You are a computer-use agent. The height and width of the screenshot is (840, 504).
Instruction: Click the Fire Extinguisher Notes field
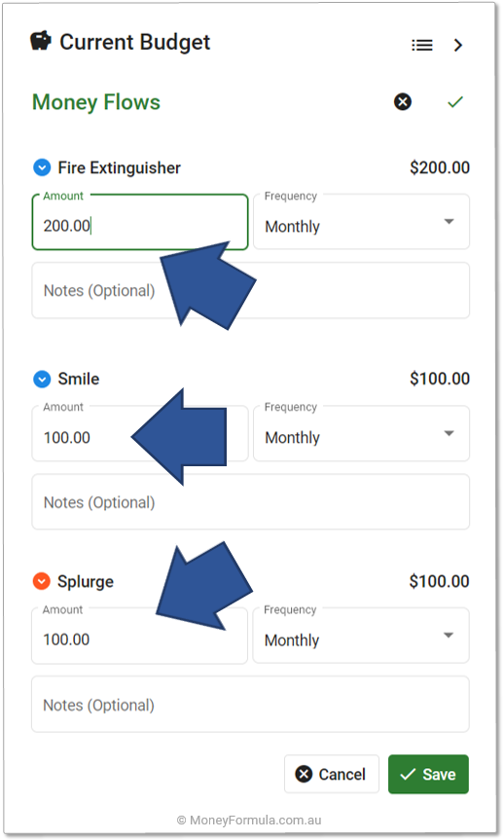coord(251,290)
